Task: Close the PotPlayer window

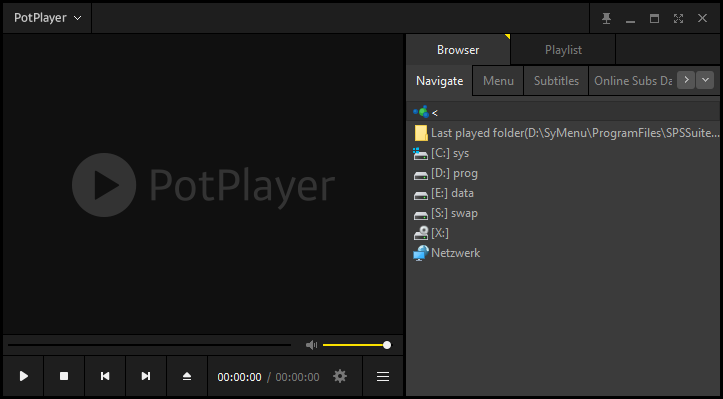Action: 702,18
